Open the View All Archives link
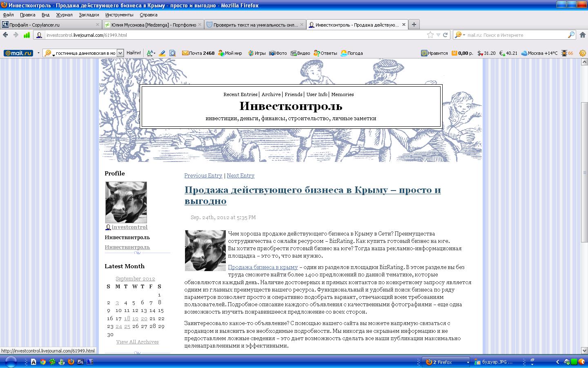Image resolution: width=588 pixels, height=368 pixels. coord(138,342)
